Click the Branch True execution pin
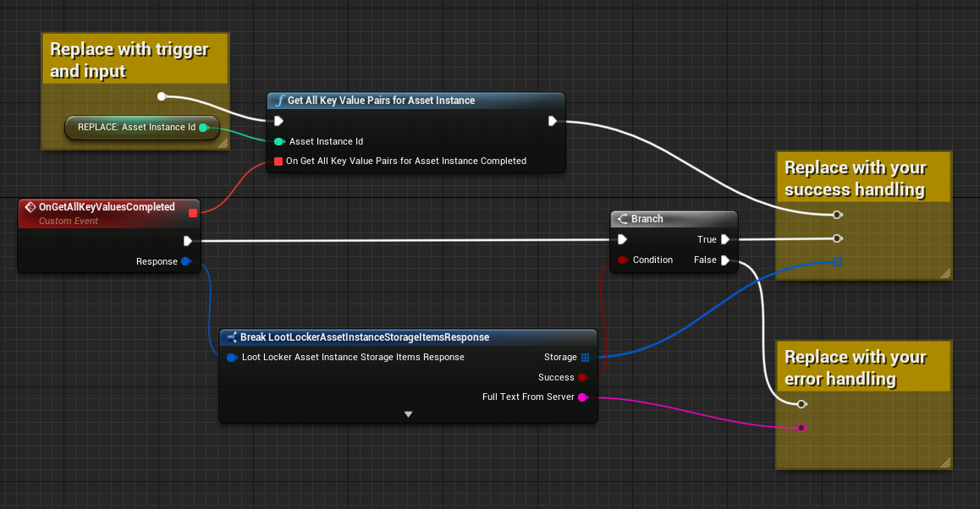Screen dimensions: 980x509 coord(725,239)
